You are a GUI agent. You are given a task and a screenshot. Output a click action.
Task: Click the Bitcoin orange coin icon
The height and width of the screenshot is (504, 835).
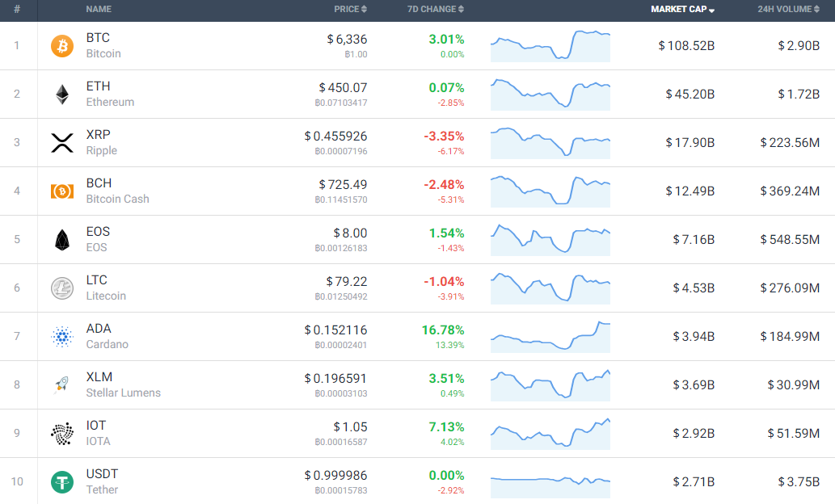[x=62, y=46]
